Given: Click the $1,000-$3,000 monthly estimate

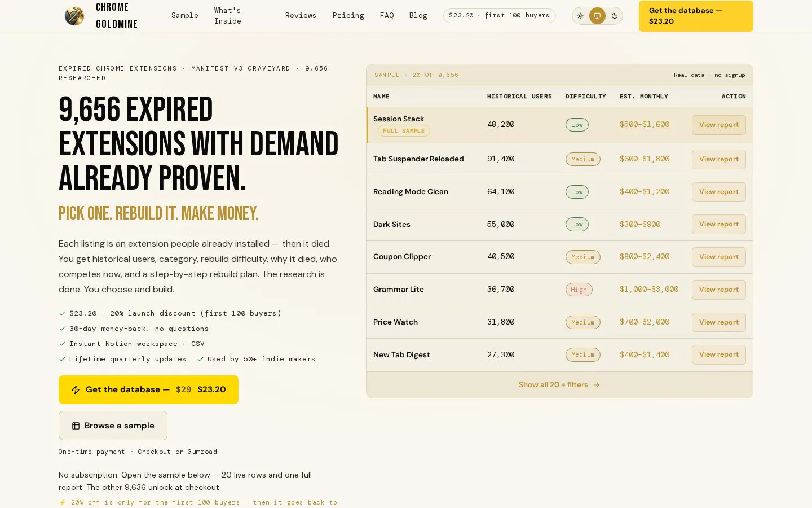Looking at the screenshot, I should pyautogui.click(x=649, y=290).
